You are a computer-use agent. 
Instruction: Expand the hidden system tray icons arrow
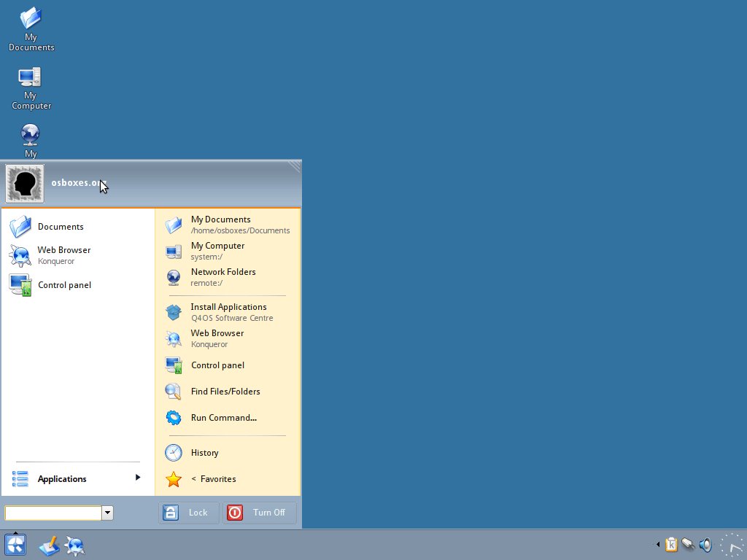658,544
